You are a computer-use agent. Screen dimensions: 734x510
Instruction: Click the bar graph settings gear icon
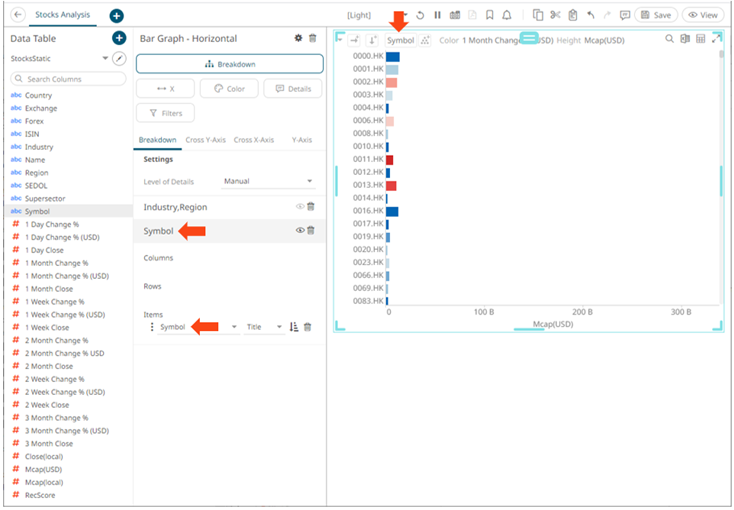[298, 38]
